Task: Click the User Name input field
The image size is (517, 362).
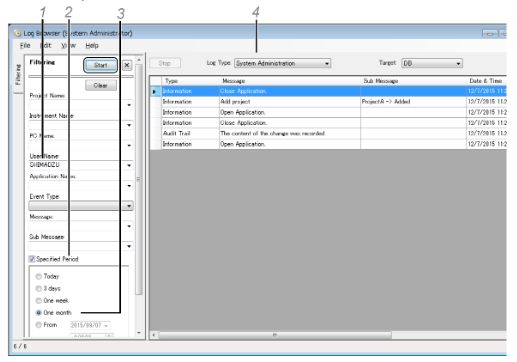Action: (x=77, y=165)
